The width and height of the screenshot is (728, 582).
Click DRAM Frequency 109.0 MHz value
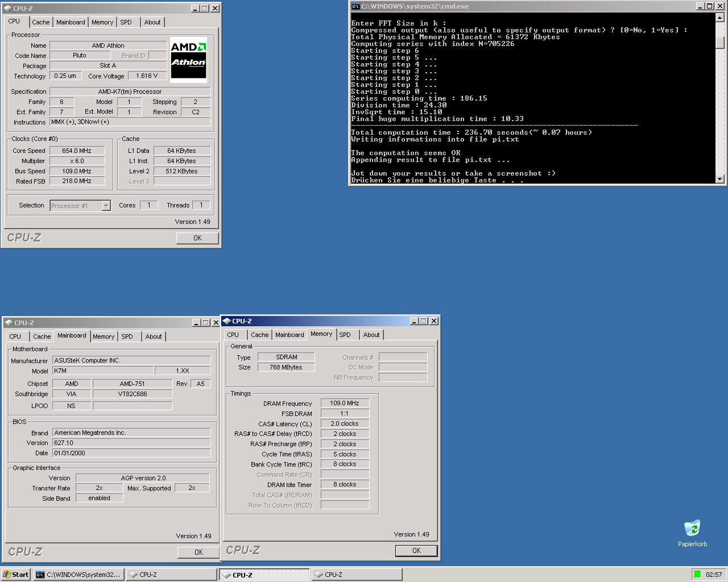coord(345,403)
